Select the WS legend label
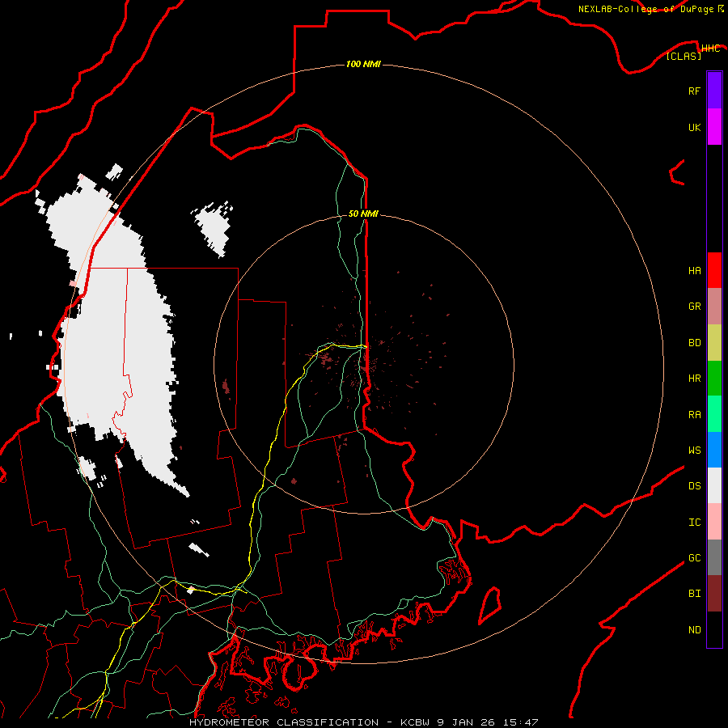The width and height of the screenshot is (728, 728). 694,450
